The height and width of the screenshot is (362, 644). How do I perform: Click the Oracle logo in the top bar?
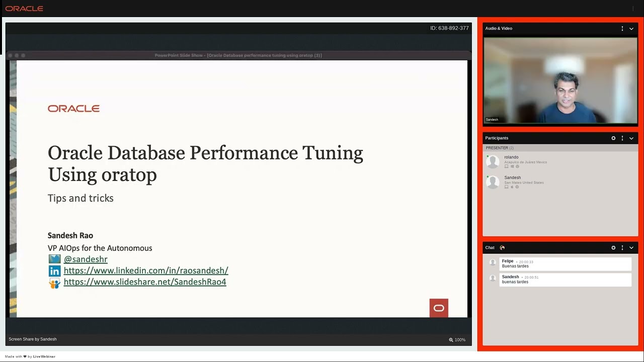[x=24, y=9]
